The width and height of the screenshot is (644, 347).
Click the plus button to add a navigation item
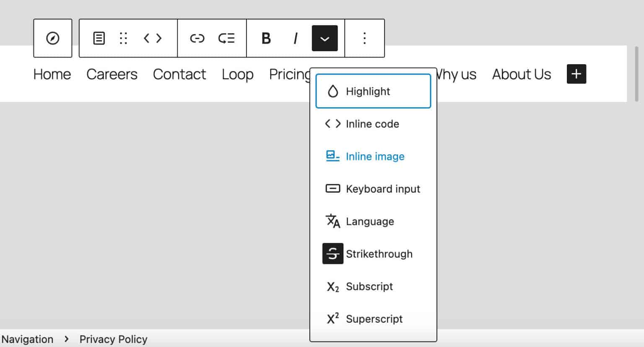[x=576, y=74]
